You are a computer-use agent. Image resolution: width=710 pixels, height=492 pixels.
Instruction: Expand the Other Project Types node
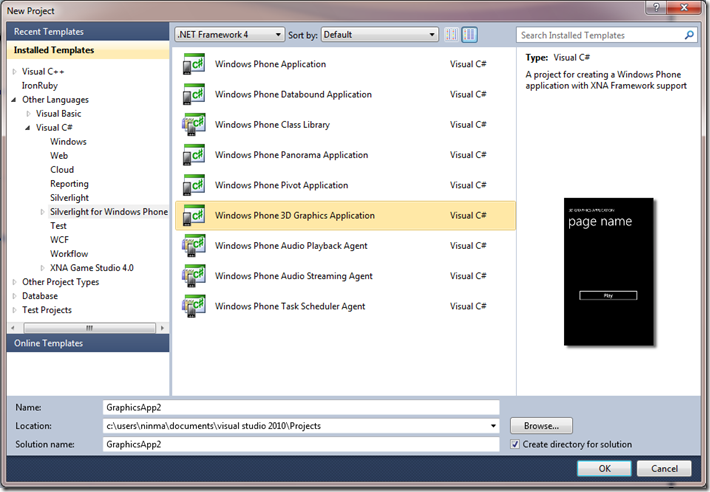point(14,282)
